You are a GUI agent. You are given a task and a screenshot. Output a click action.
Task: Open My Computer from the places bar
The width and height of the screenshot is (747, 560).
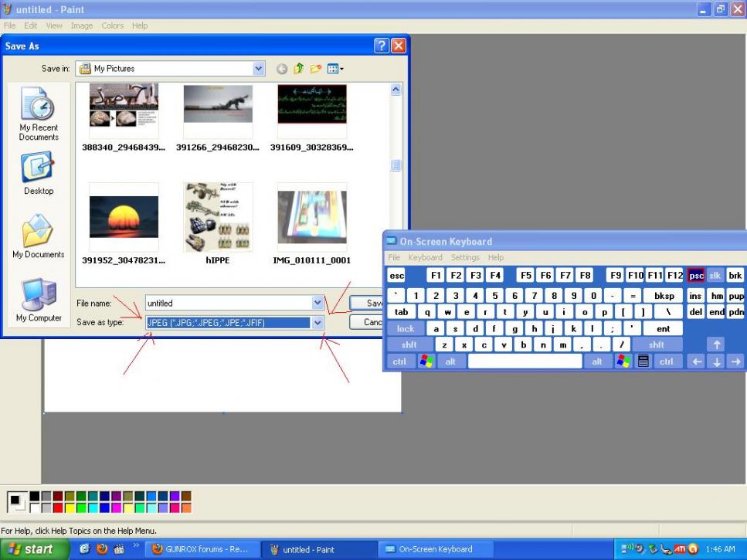pyautogui.click(x=39, y=300)
